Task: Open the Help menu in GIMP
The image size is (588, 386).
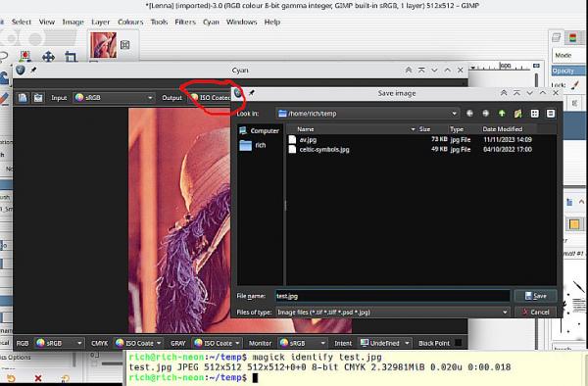Action: pyautogui.click(x=272, y=22)
